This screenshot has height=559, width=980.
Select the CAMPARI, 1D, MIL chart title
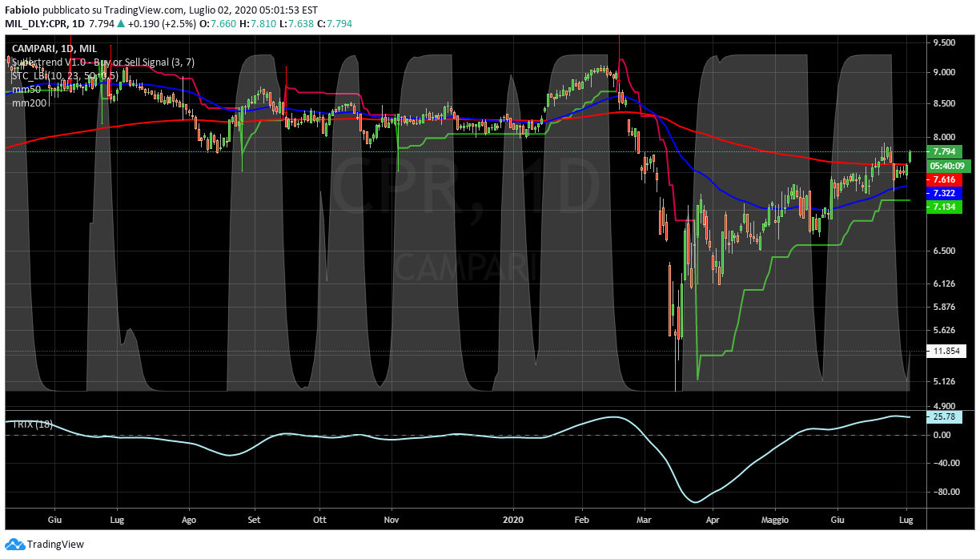pyautogui.click(x=54, y=49)
